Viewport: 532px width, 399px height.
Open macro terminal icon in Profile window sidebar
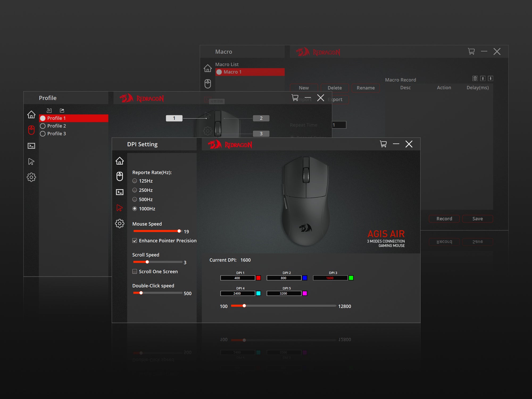click(31, 146)
